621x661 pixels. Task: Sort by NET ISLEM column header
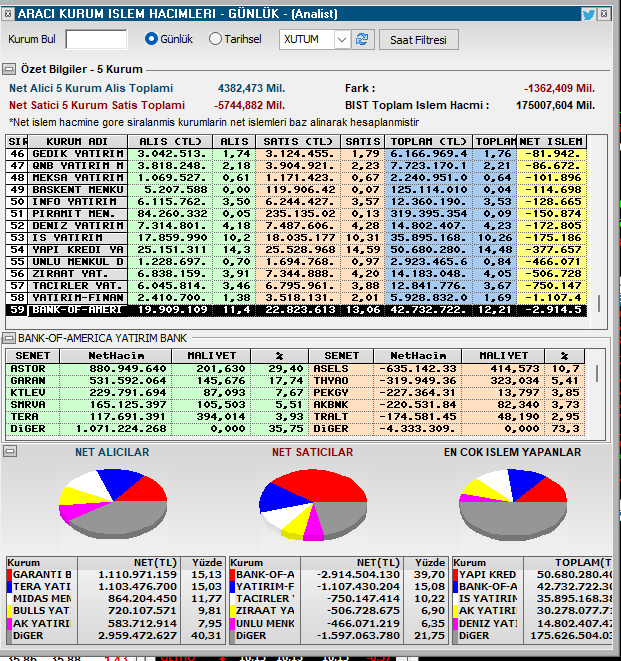[x=551, y=141]
